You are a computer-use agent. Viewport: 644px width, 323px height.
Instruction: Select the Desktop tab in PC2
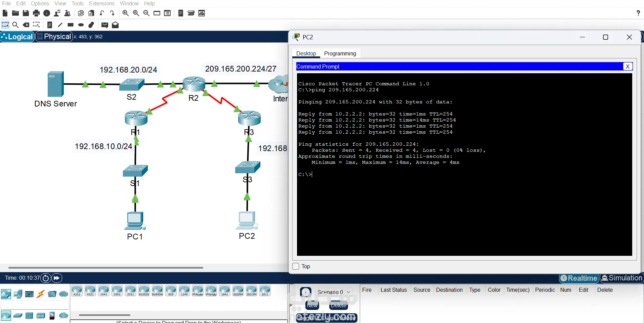(306, 53)
